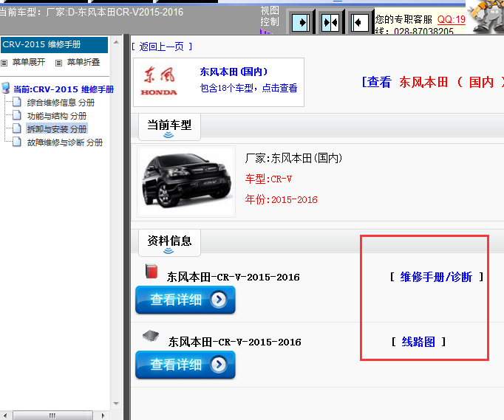Click the 菜单折叠 collapse-menu icon
504x420 pixels.
tap(58, 63)
